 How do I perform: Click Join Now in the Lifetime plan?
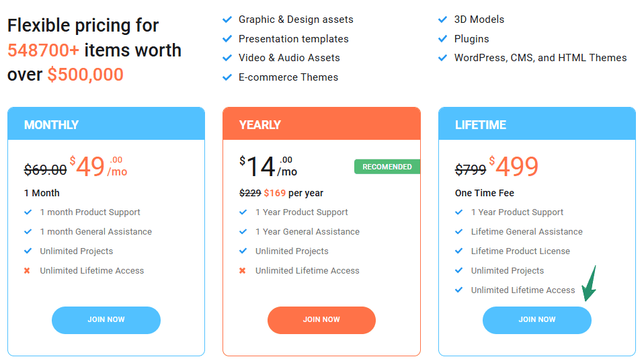coord(536,320)
